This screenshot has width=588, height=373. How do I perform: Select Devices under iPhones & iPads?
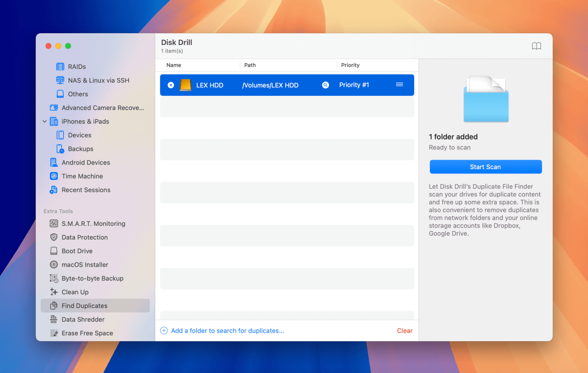80,135
